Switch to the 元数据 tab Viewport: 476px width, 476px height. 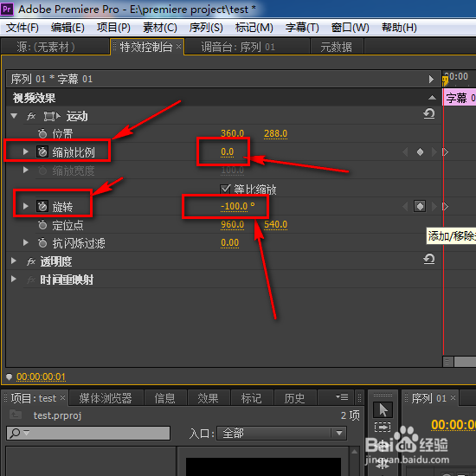pos(337,47)
